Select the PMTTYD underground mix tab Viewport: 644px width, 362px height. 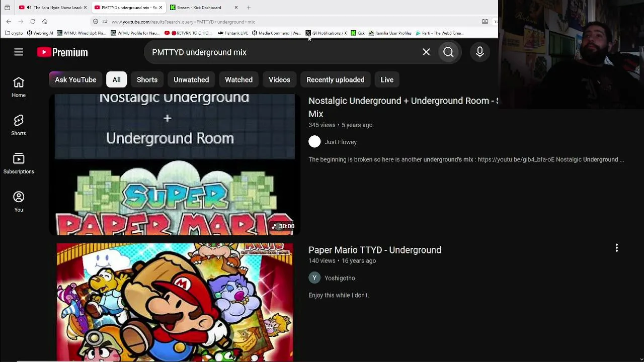click(x=128, y=8)
